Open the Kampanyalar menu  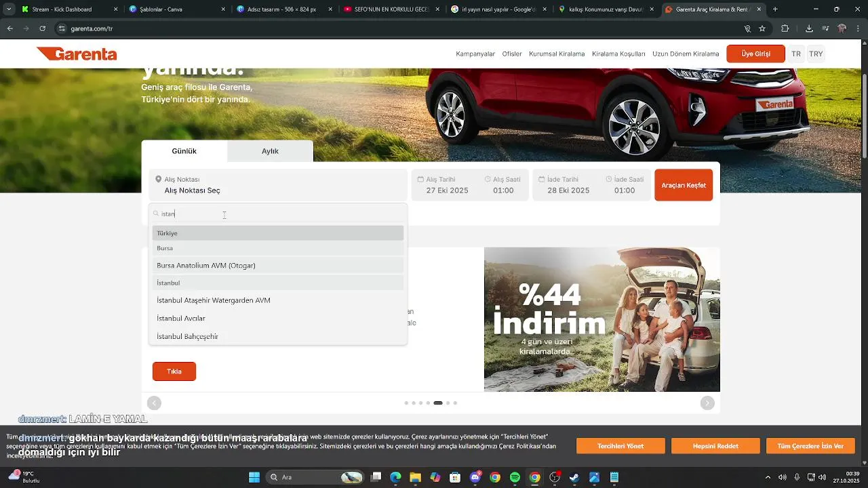click(475, 54)
